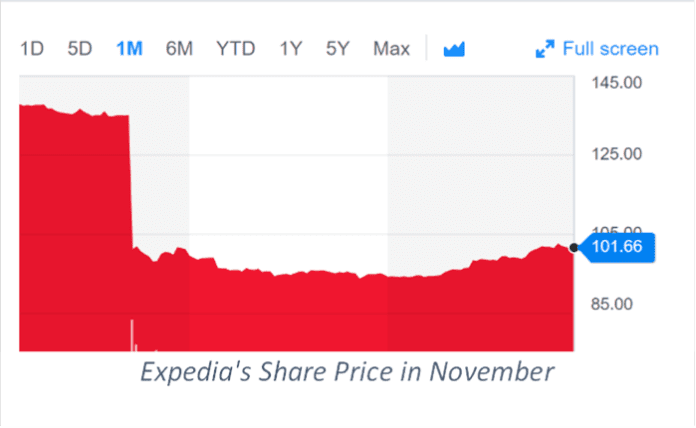Show the Max price history

coord(391,49)
